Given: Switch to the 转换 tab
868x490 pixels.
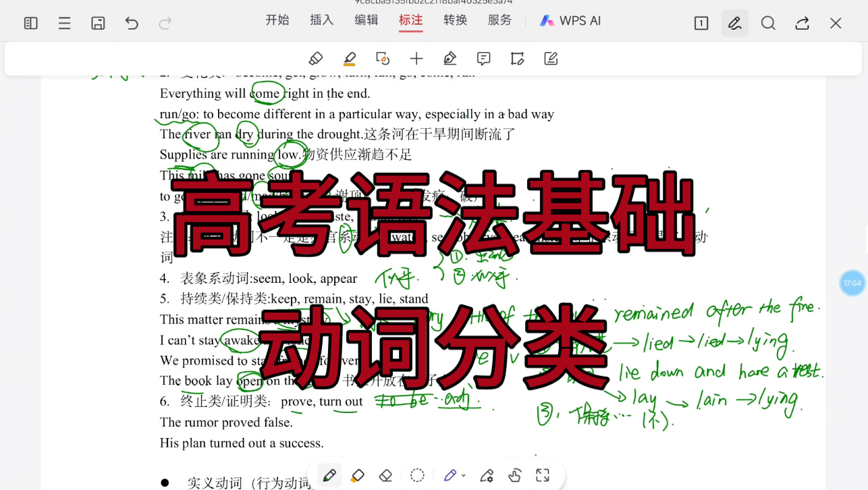Looking at the screenshot, I should pyautogui.click(x=455, y=20).
